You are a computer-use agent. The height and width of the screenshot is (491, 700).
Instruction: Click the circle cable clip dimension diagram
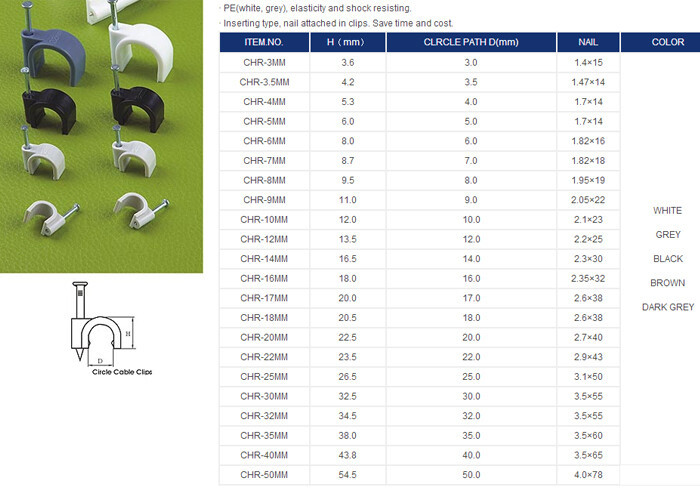tap(101, 326)
